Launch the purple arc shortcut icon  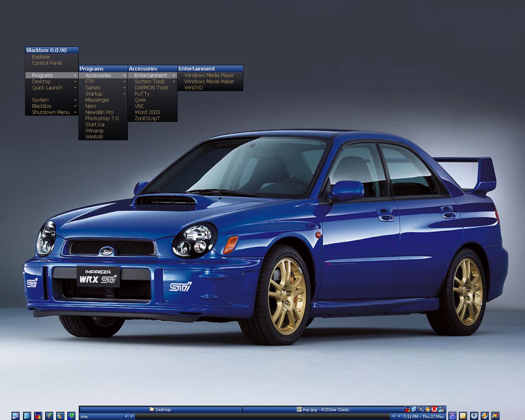point(452,416)
